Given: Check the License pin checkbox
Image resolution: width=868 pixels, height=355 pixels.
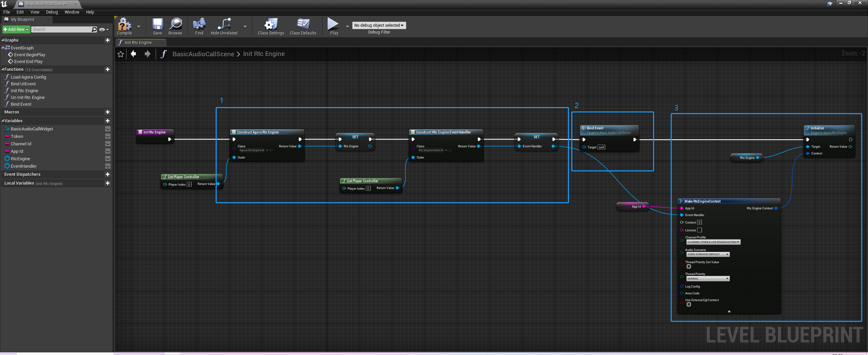Looking at the screenshot, I should [699, 230].
